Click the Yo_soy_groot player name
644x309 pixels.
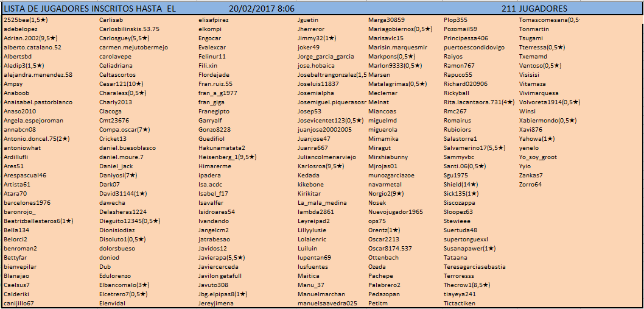537,157
